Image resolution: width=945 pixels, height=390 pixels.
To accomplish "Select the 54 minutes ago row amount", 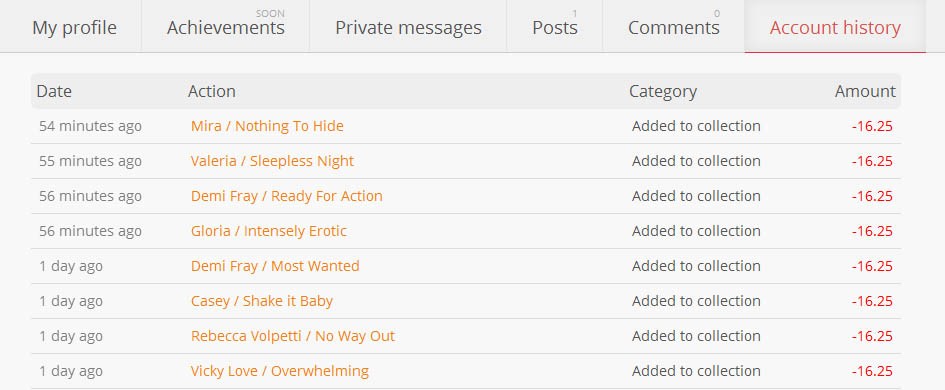I will pyautogui.click(x=872, y=126).
